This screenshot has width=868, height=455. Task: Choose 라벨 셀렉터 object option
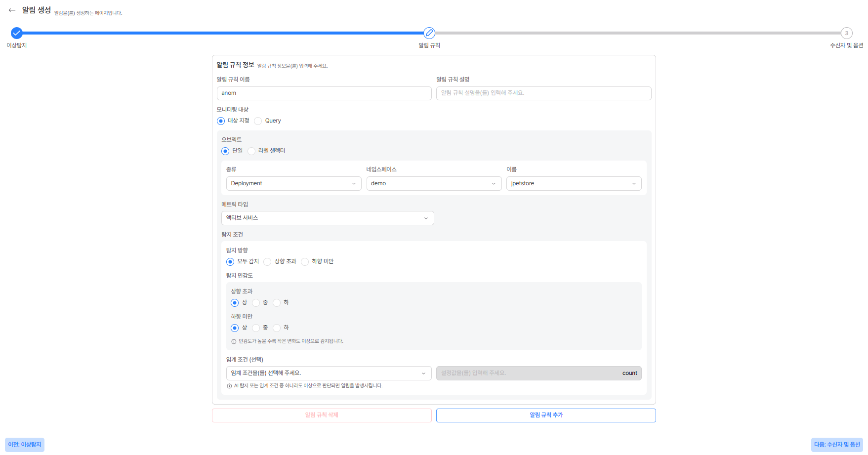pos(251,151)
